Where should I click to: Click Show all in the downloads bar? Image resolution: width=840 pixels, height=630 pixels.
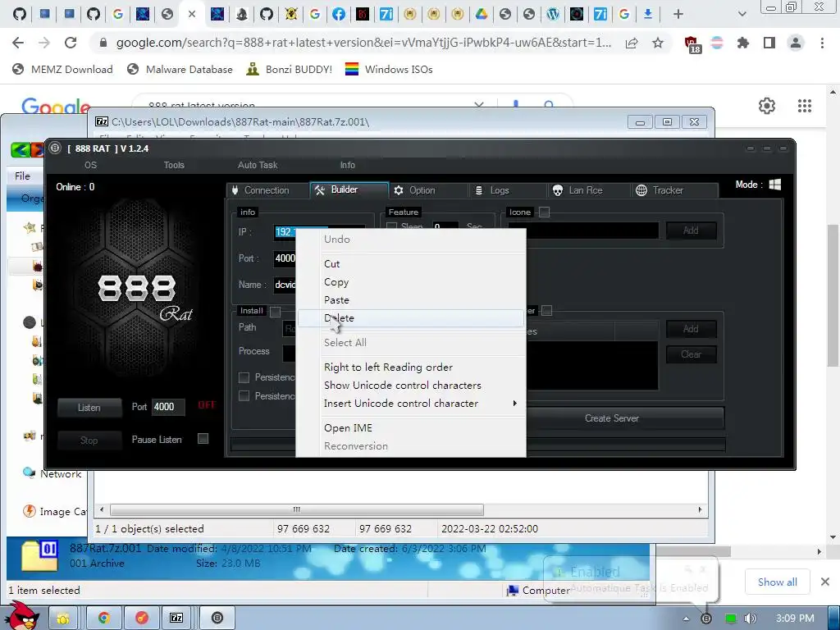(x=778, y=582)
